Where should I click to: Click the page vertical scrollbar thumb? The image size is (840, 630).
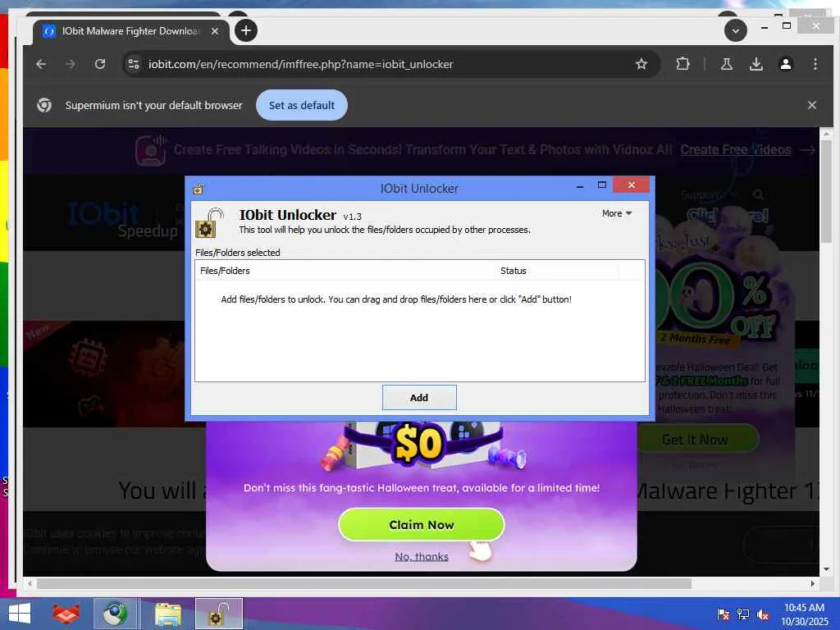click(x=826, y=190)
